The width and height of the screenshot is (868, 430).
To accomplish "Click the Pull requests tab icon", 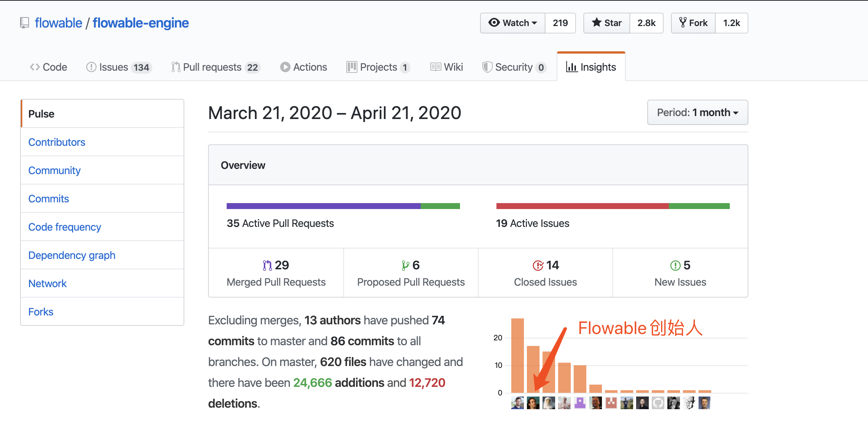I will point(175,67).
